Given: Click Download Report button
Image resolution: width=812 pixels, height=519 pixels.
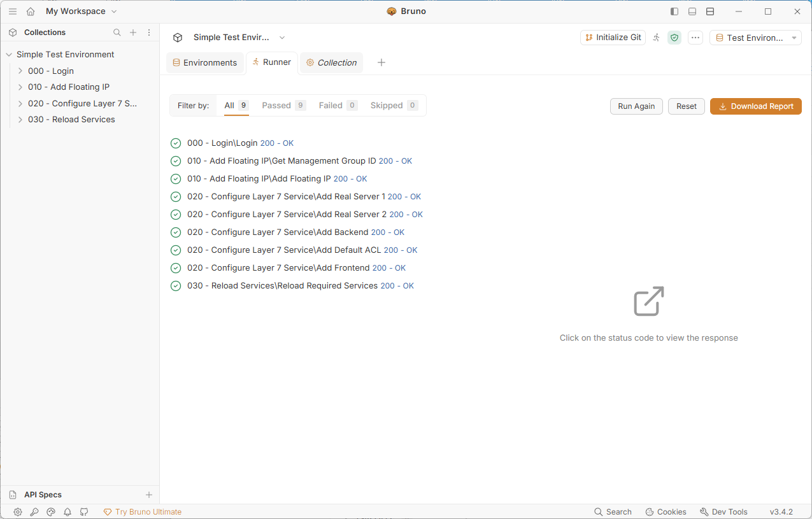Looking at the screenshot, I should click(x=756, y=106).
